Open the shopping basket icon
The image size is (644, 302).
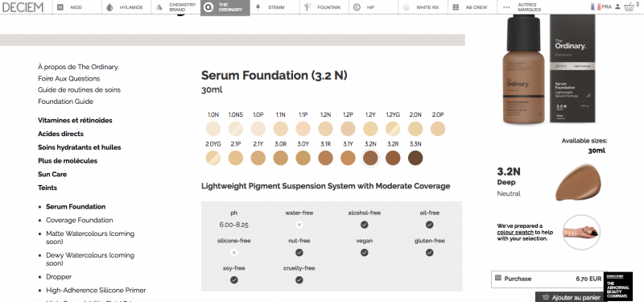point(630,6)
